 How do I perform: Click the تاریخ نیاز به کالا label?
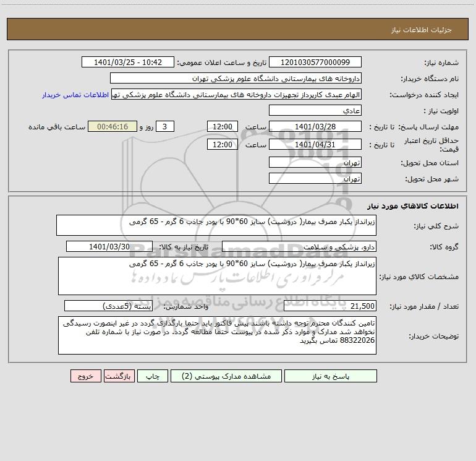(184, 247)
